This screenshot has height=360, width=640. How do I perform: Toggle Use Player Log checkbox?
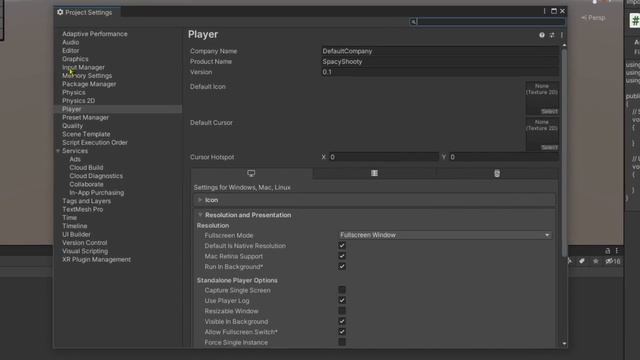(x=342, y=300)
